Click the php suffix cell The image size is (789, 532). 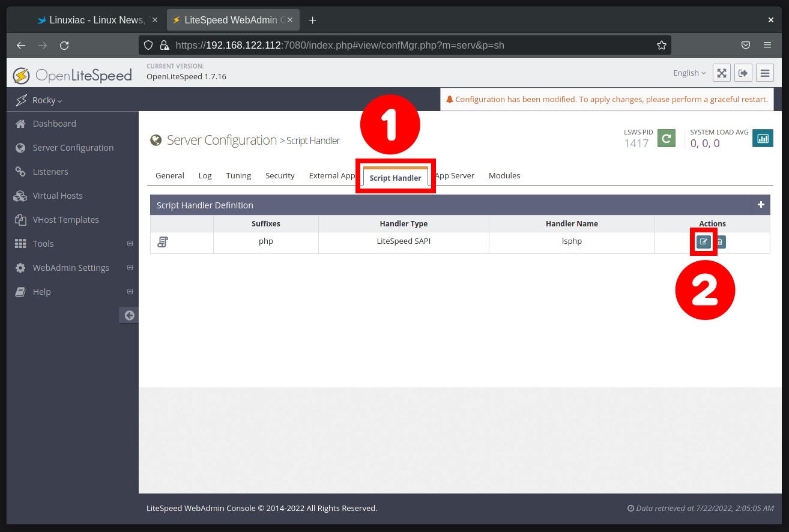point(266,241)
